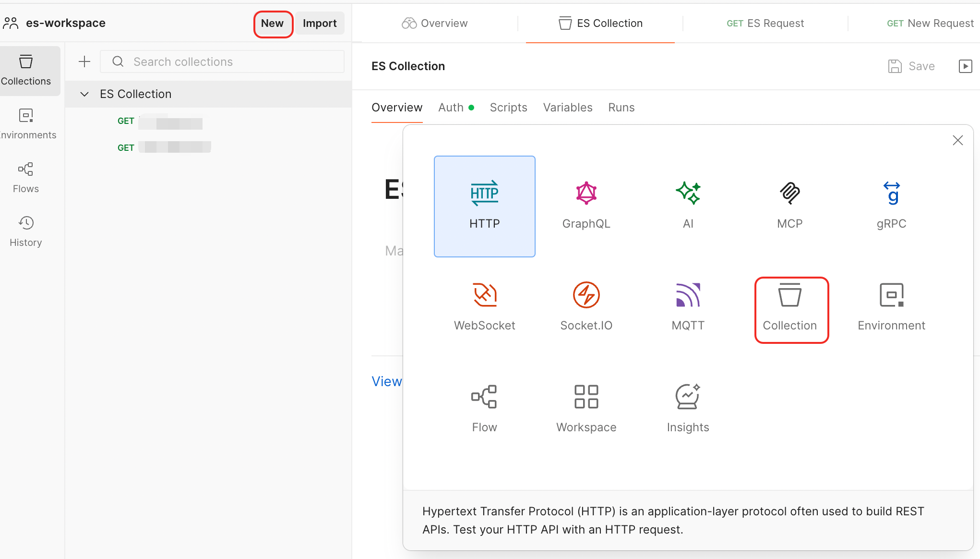Select ES Collection in the sidebar tree
This screenshot has width=980, height=559.
pos(208,94)
